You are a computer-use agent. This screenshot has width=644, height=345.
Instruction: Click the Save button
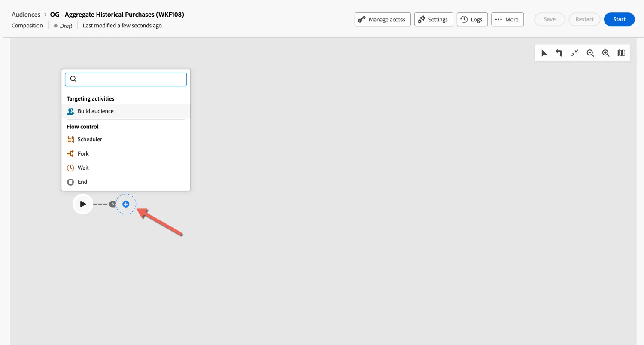click(x=550, y=19)
